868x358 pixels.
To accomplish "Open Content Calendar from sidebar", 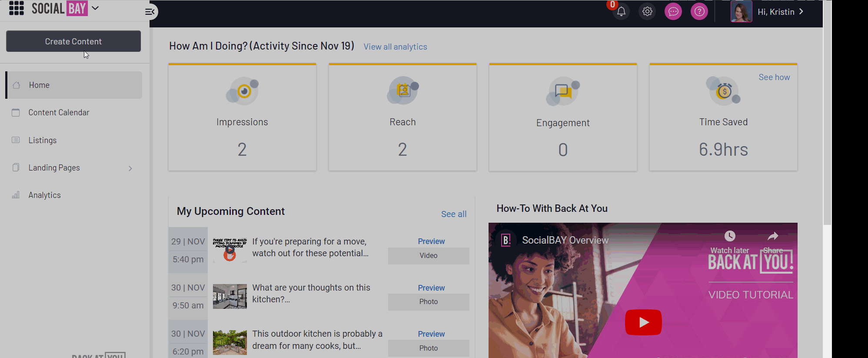I will pos(59,113).
